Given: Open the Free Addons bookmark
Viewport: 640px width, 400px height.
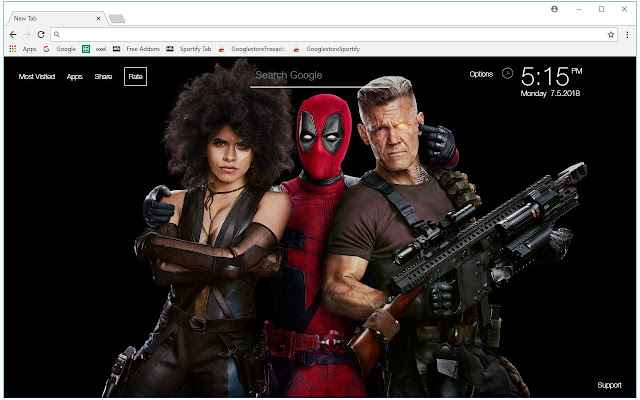Looking at the screenshot, I should click(x=136, y=49).
